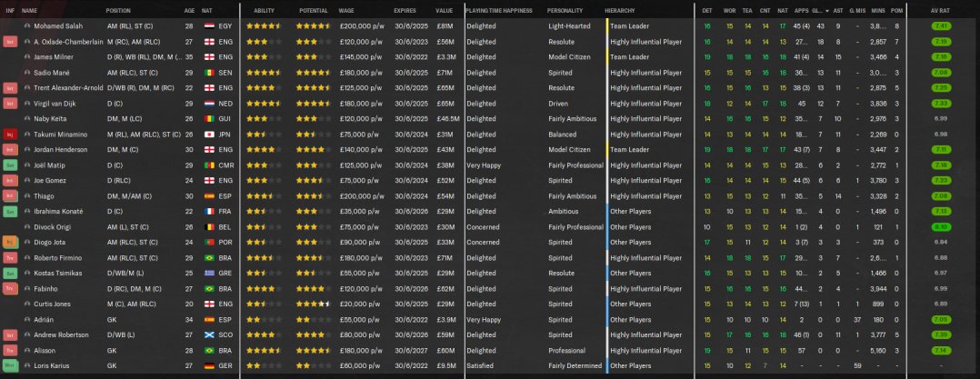Open Divock Origi's player profile
980x379 pixels.
point(53,227)
